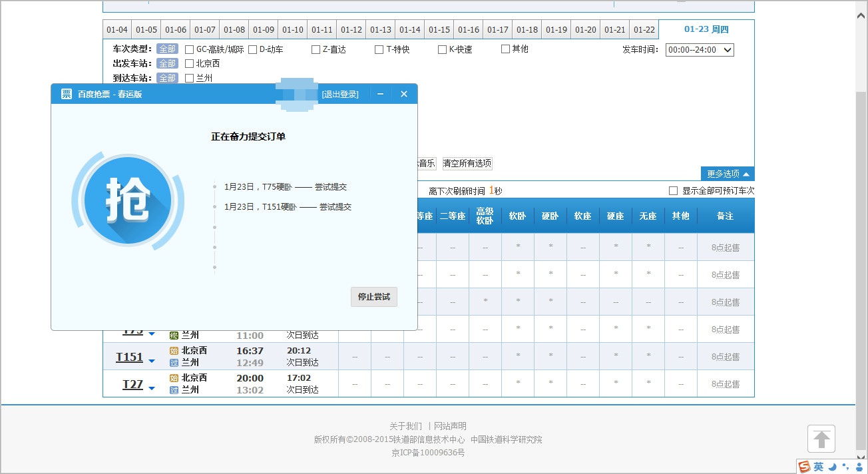The width and height of the screenshot is (868, 474).
Task: Click the Sogou S input method icon
Action: point(804,467)
